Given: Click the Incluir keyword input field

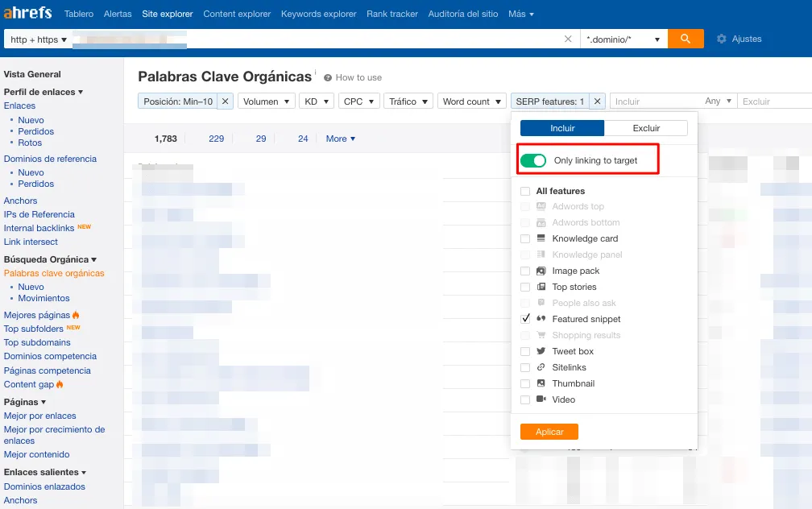Looking at the screenshot, I should click(656, 101).
